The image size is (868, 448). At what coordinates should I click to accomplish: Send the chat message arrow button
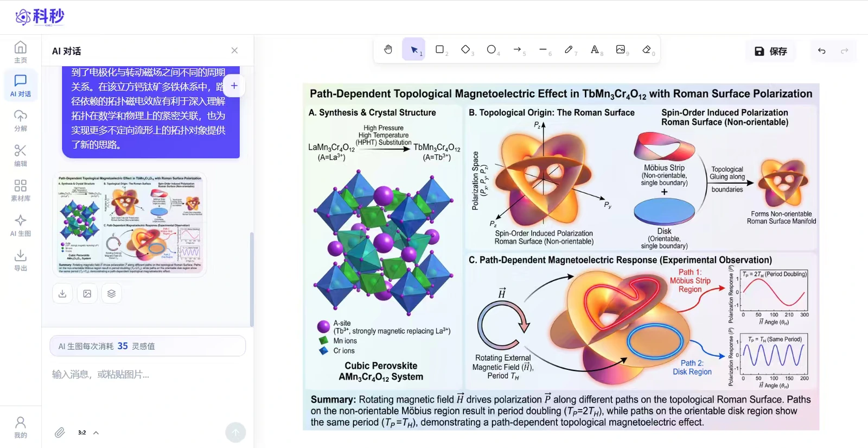pyautogui.click(x=235, y=432)
